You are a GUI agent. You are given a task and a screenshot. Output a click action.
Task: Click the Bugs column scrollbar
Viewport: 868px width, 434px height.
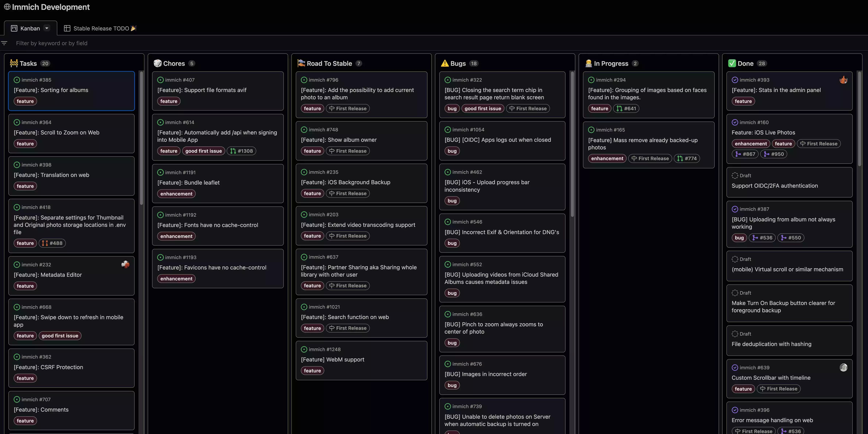(x=572, y=145)
